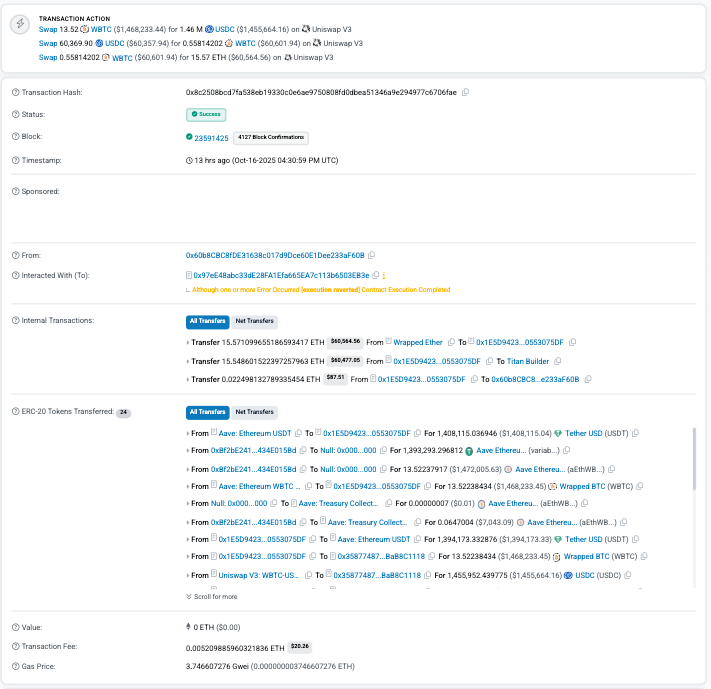Expand the 15.571099655186593417 ETH transfer row
This screenshot has height=689, width=711.
click(188, 342)
